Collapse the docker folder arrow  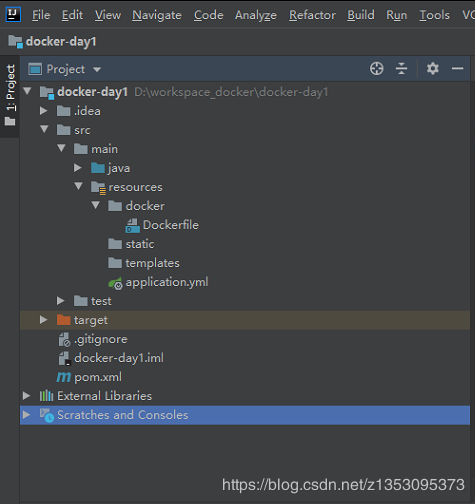(x=96, y=205)
